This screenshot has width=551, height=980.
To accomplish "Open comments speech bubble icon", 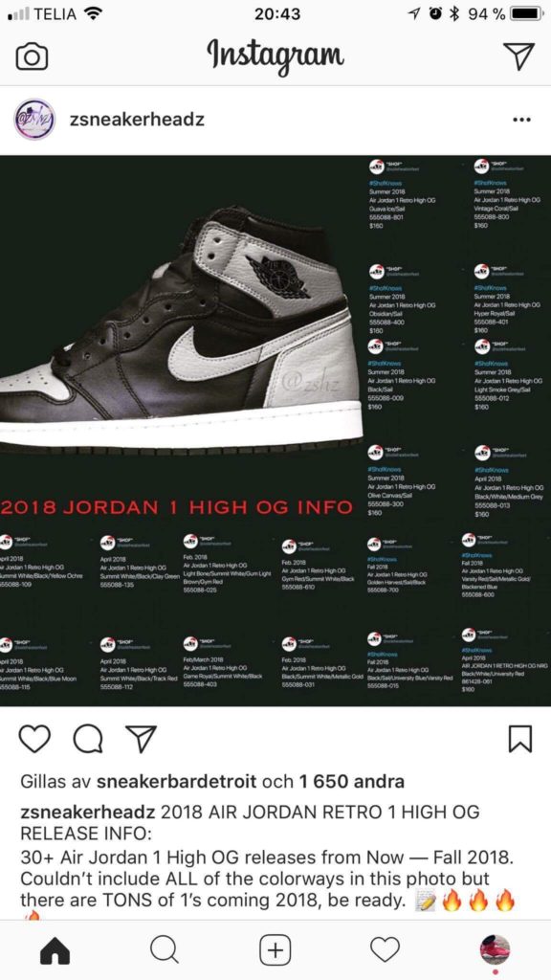I will (x=88, y=739).
